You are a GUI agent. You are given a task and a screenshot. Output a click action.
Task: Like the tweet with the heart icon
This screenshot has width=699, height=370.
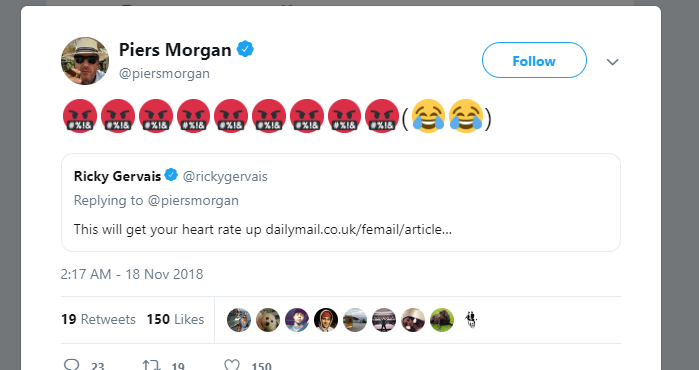click(232, 366)
